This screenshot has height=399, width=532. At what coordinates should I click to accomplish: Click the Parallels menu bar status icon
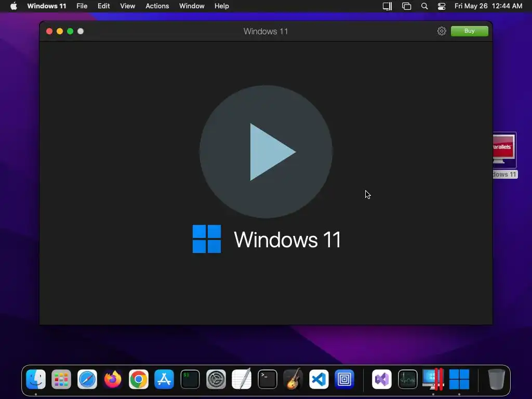click(387, 6)
